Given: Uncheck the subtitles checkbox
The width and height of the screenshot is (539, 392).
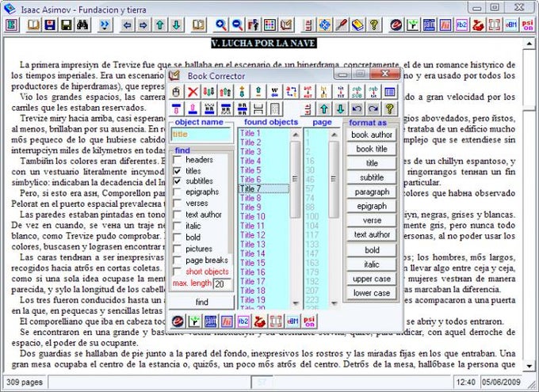Looking at the screenshot, I should click(x=178, y=181).
